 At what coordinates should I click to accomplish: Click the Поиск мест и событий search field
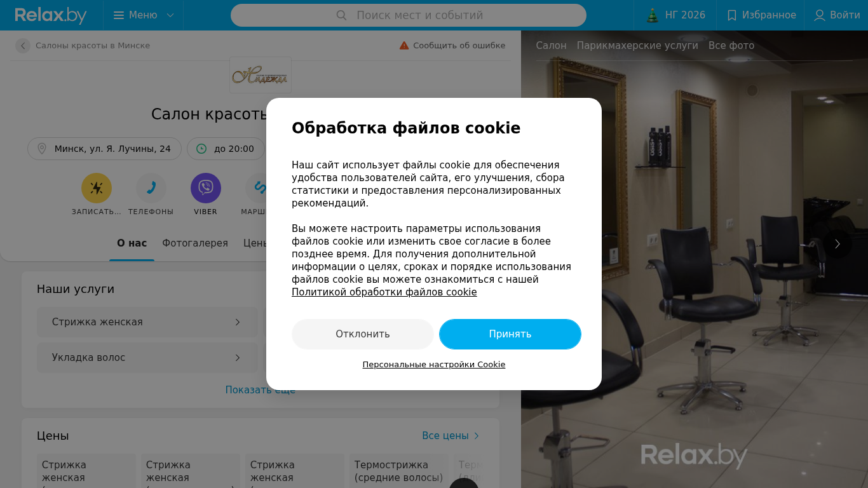409,15
